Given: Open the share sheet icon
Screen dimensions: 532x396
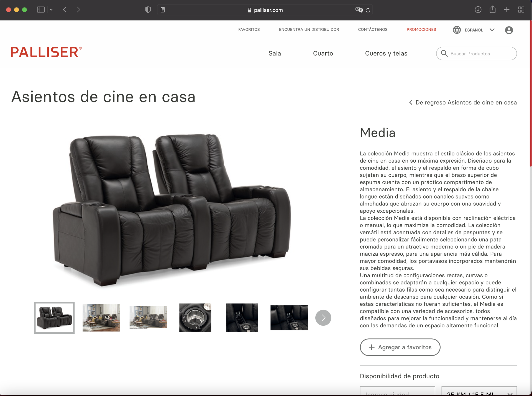Looking at the screenshot, I should [492, 9].
